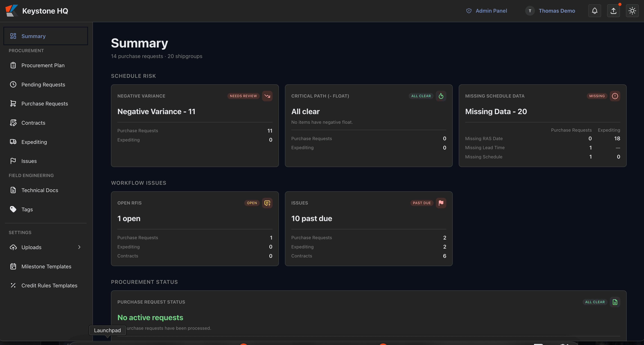Click the Open RFIs message icon

(x=267, y=203)
